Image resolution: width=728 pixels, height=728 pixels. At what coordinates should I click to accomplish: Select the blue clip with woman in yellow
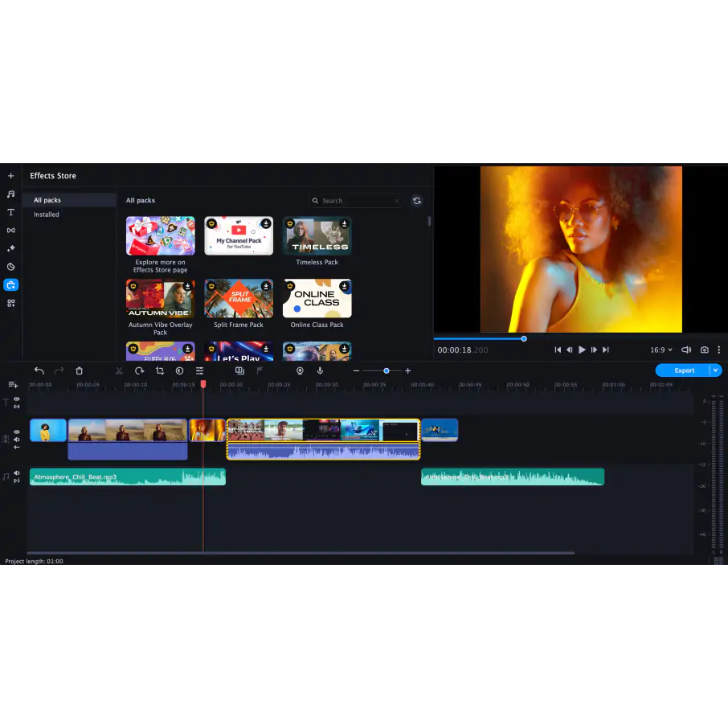tap(48, 430)
